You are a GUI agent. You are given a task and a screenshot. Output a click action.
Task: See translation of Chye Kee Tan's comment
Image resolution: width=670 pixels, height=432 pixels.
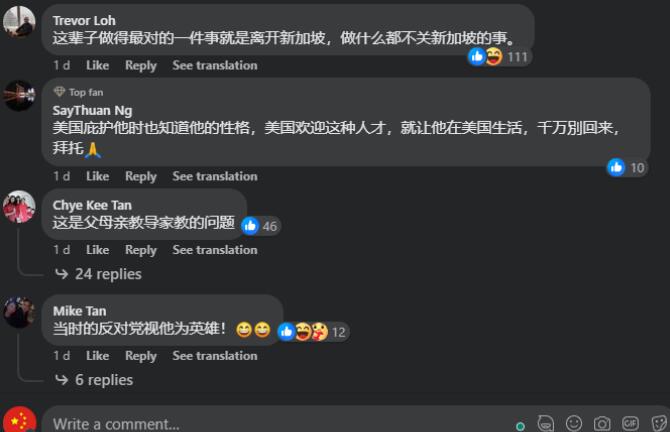(x=215, y=250)
